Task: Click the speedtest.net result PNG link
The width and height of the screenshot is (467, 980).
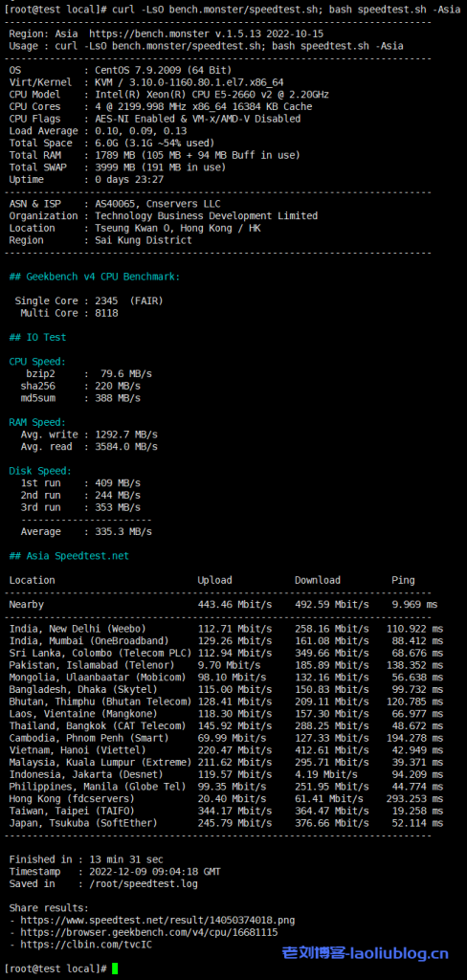Action: [158, 920]
